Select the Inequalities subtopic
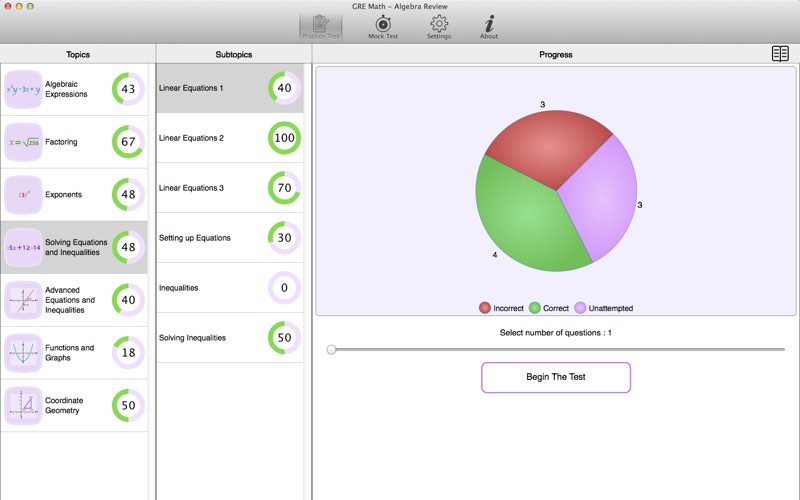The image size is (800, 500). pos(230,288)
